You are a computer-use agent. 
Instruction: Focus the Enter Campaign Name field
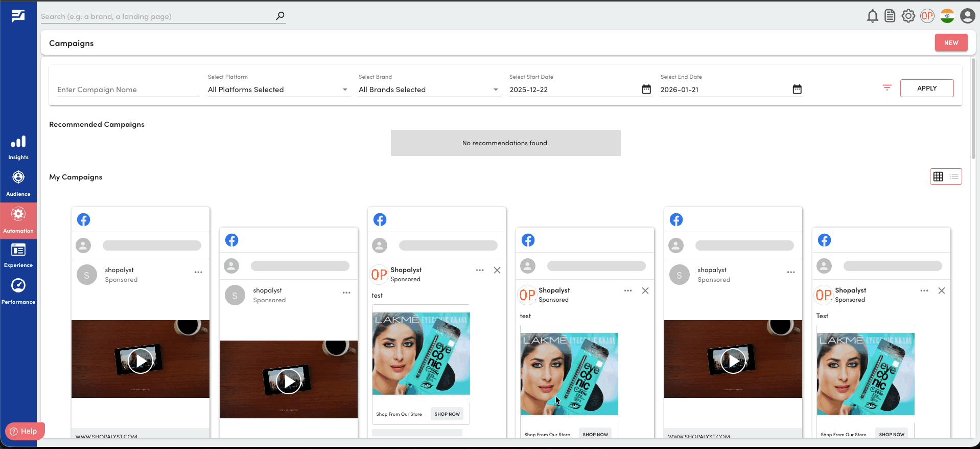tap(128, 89)
